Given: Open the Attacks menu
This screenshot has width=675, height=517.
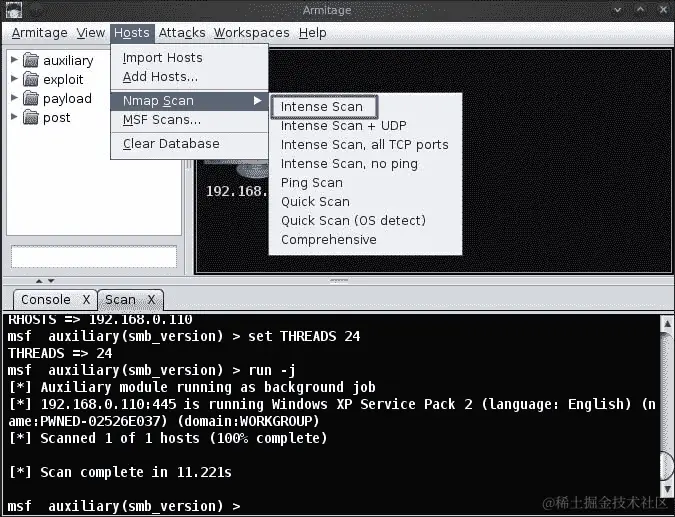Looking at the screenshot, I should 182,33.
